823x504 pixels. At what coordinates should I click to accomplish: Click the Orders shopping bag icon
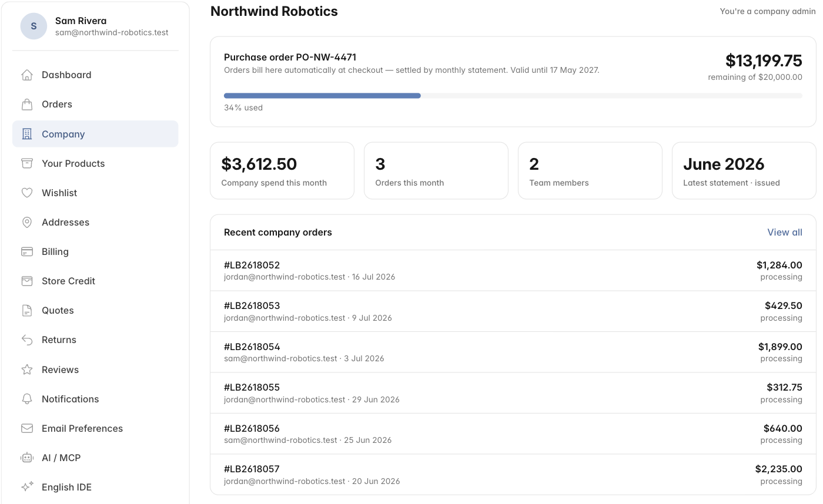(26, 104)
